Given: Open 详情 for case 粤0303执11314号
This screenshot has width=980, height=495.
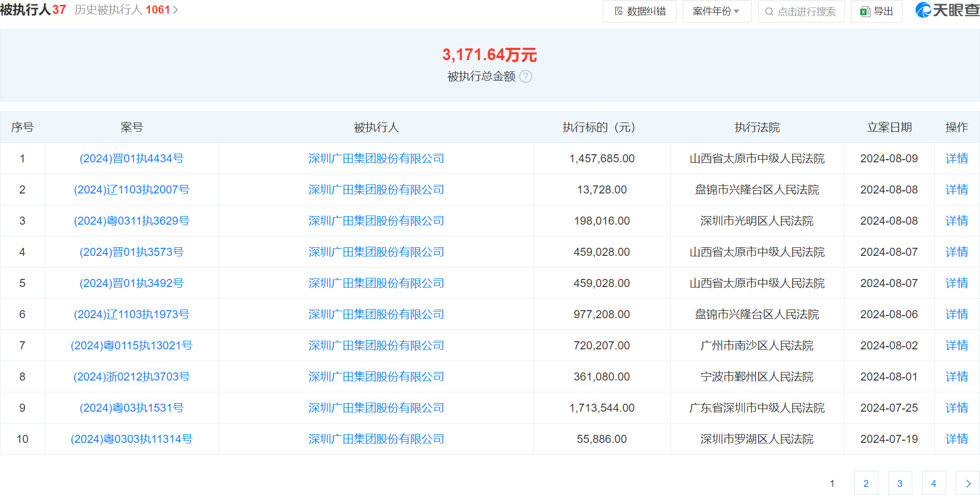Looking at the screenshot, I should click(x=957, y=439).
